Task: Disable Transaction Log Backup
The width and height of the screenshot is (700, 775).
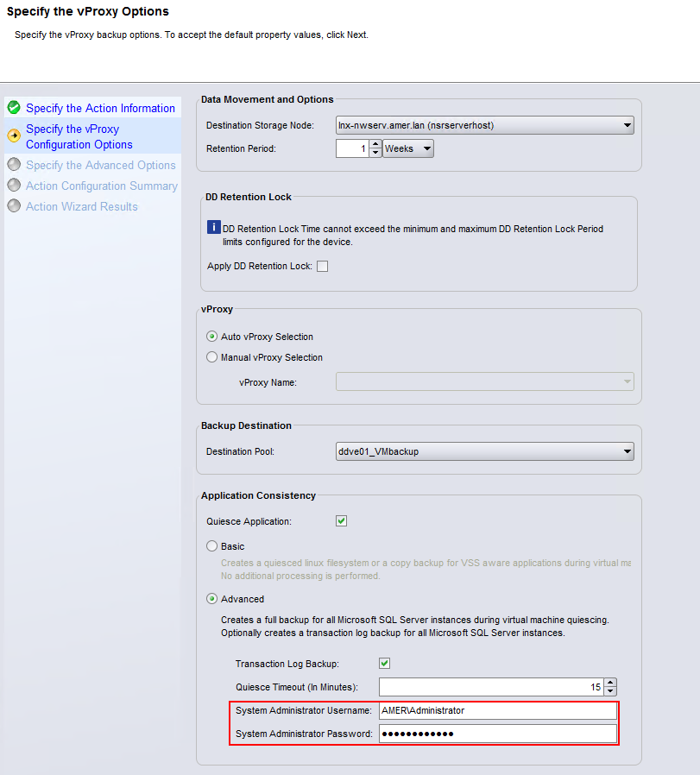Action: coord(383,663)
